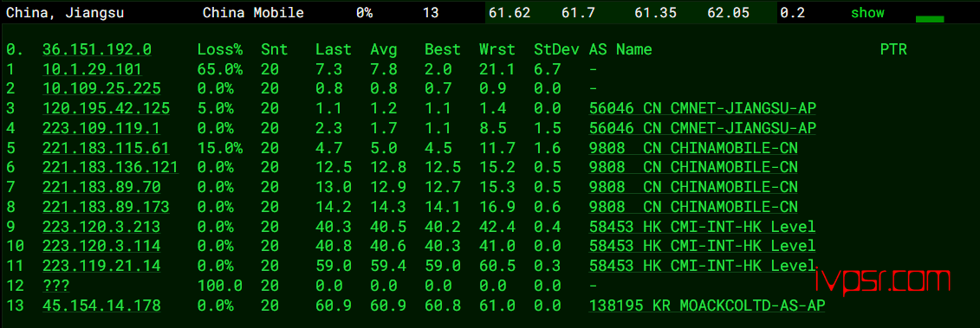Select the 59.4 average value at hop 11
This screenshot has height=328, width=980.
[388, 265]
